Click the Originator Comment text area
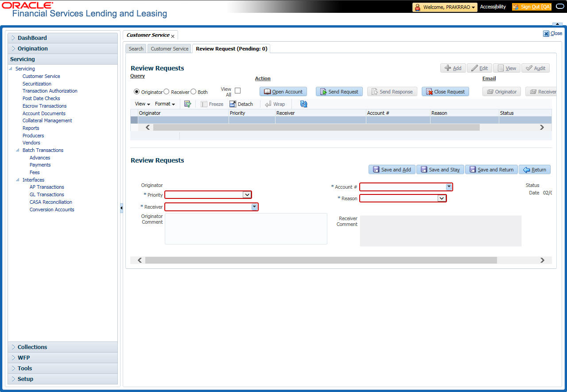 [246, 229]
